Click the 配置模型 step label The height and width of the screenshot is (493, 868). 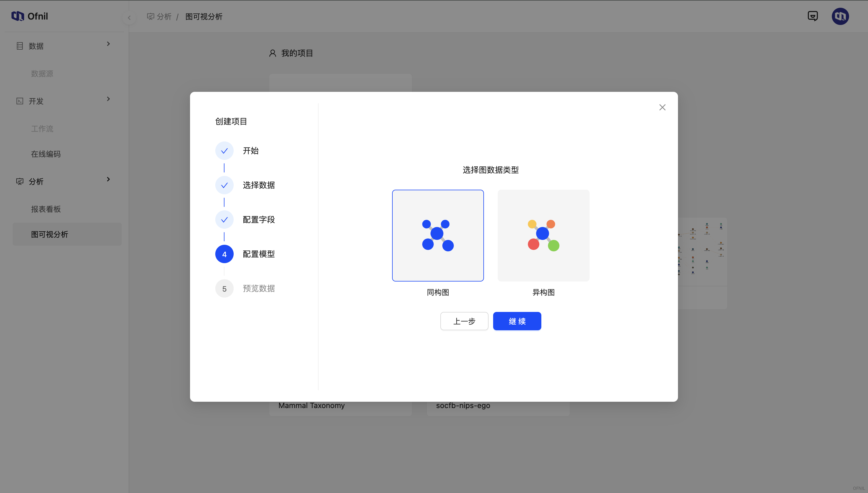(259, 254)
